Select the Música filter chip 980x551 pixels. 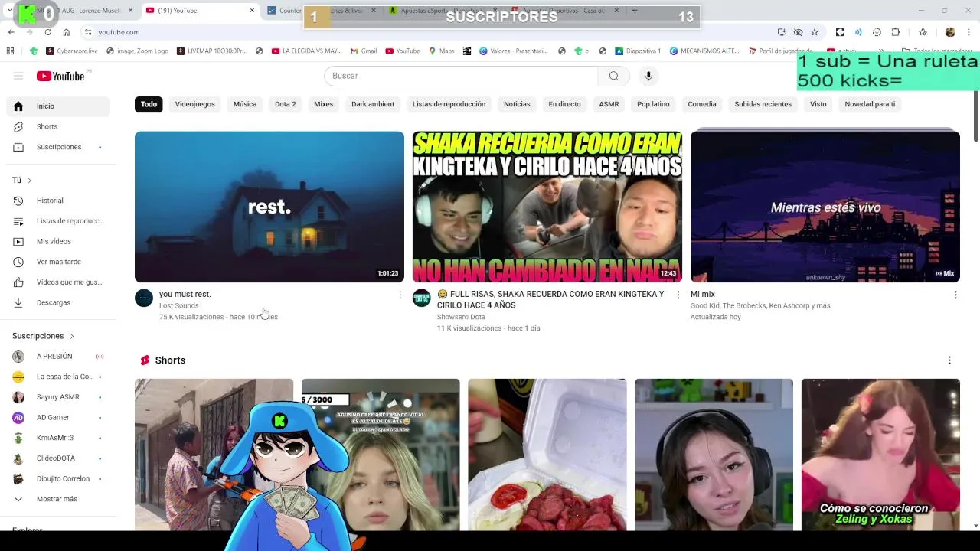click(x=245, y=104)
